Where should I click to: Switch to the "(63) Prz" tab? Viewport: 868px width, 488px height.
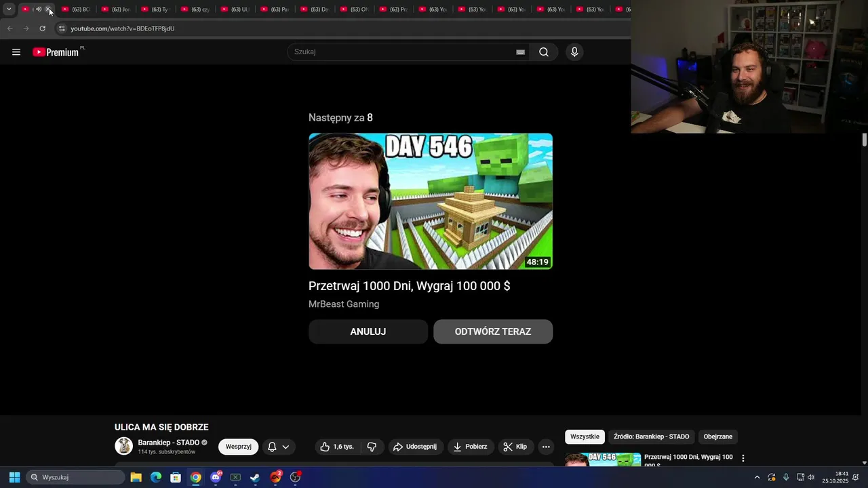click(x=394, y=9)
